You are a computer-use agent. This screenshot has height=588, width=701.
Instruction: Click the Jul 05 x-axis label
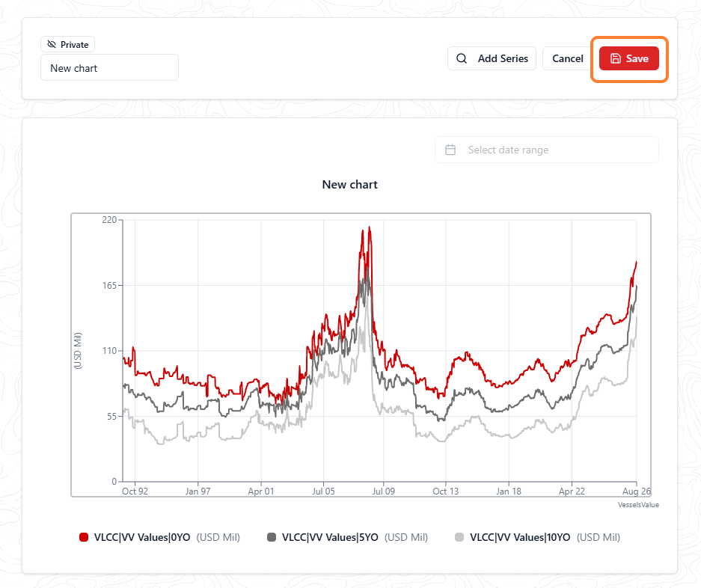tap(323, 491)
